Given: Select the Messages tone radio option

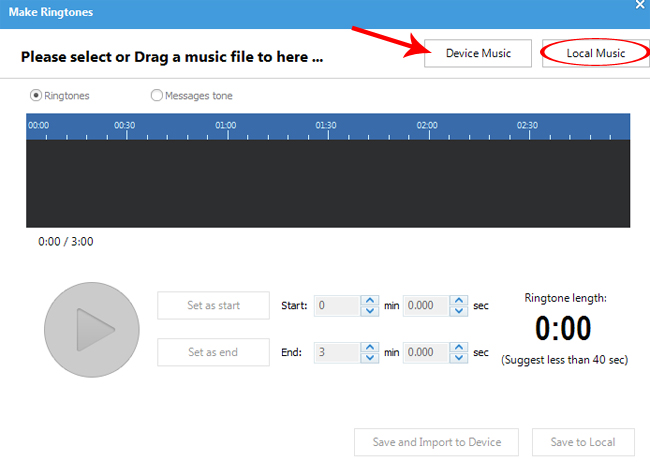Looking at the screenshot, I should [x=156, y=96].
